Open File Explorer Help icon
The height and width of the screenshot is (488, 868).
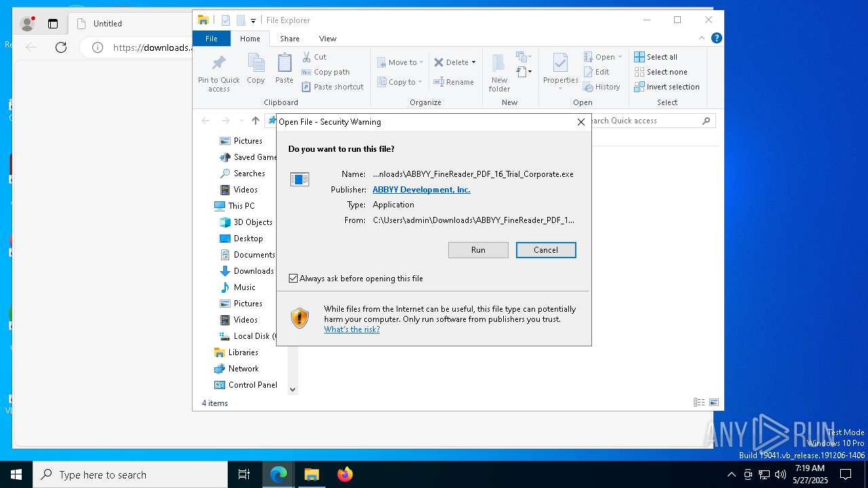tap(716, 38)
